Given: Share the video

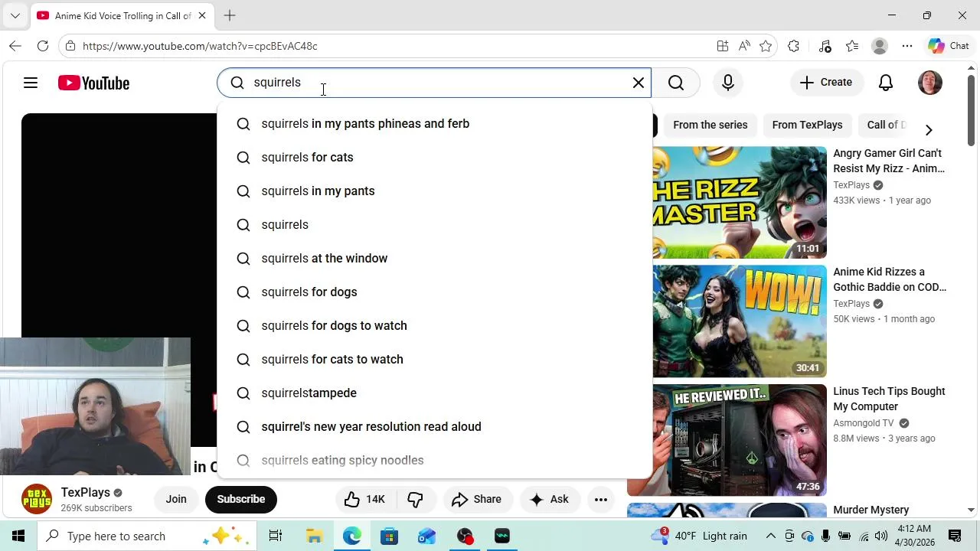Looking at the screenshot, I should click(x=476, y=500).
